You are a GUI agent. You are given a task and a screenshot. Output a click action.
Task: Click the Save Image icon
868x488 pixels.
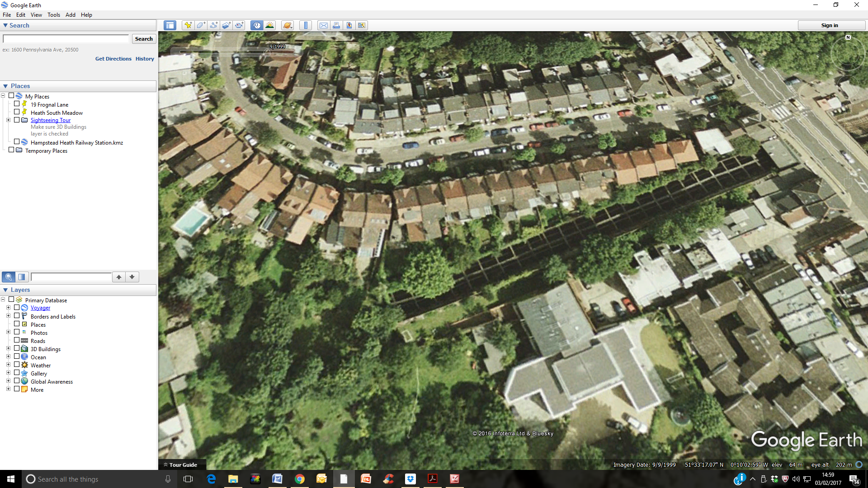coord(349,25)
